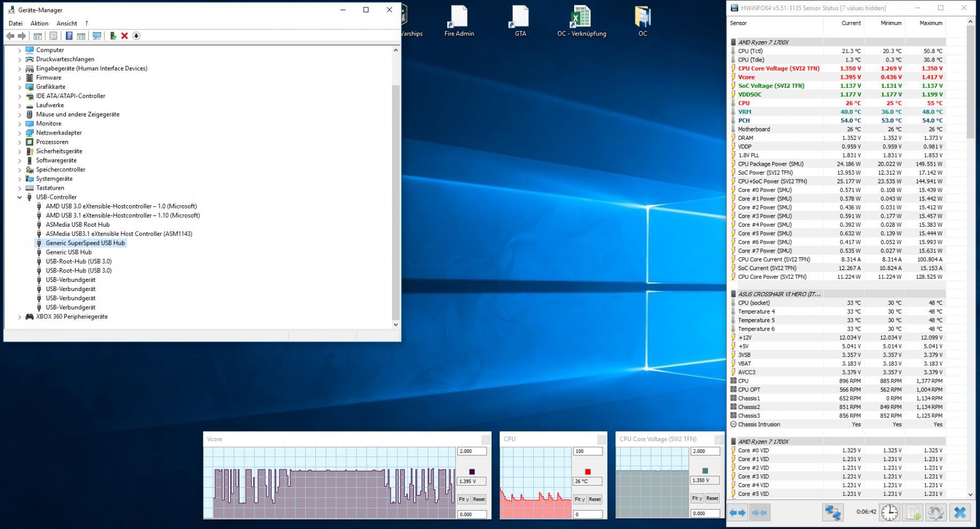Open the Aktion menu
Screen dimensions: 980x529
coord(39,24)
